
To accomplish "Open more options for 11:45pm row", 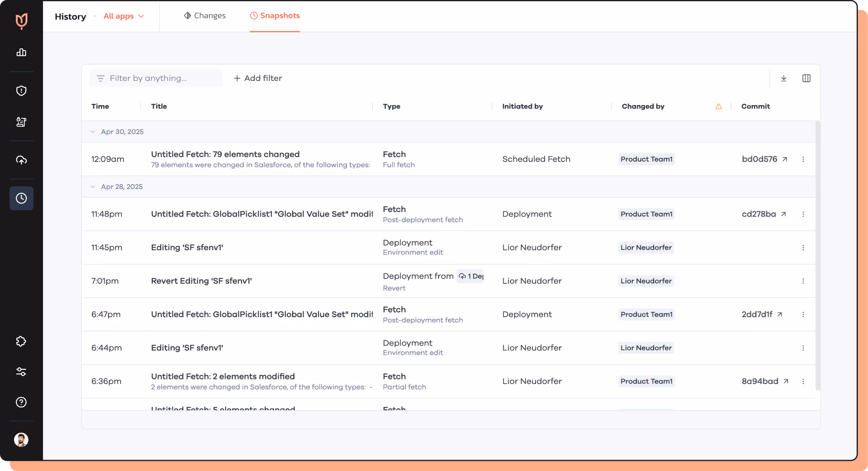I will pos(803,248).
